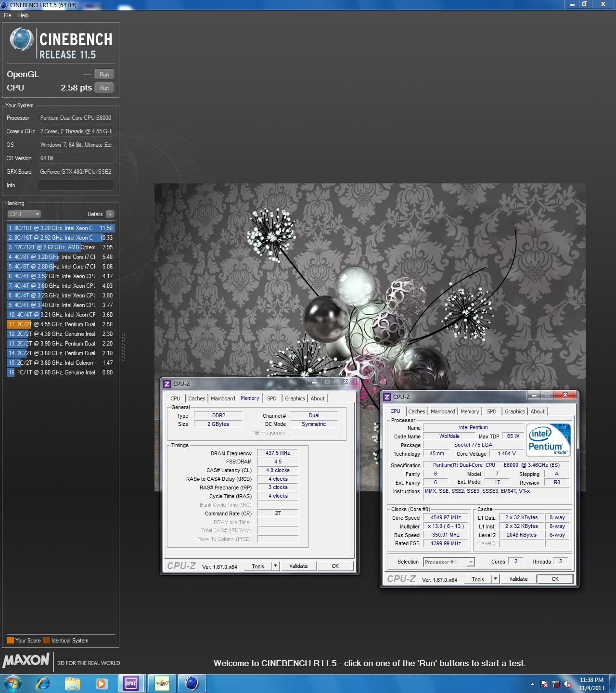Click the panel resize grip handle
This screenshot has width=616, height=693.
(123, 346)
